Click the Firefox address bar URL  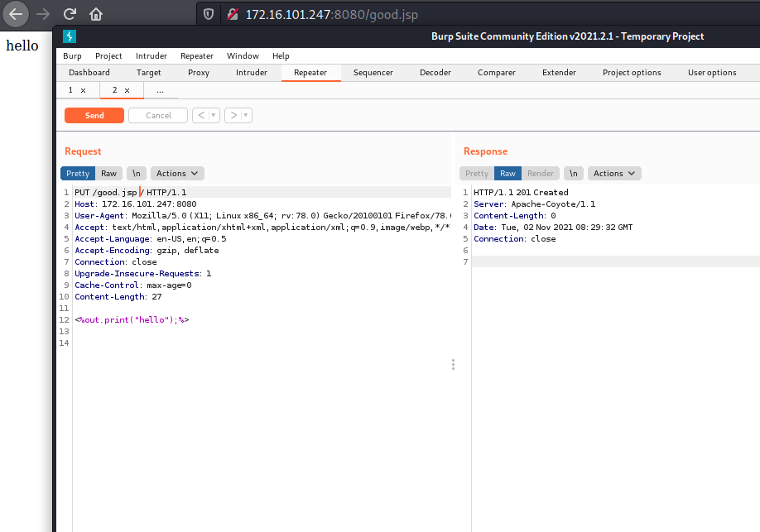[331, 15]
